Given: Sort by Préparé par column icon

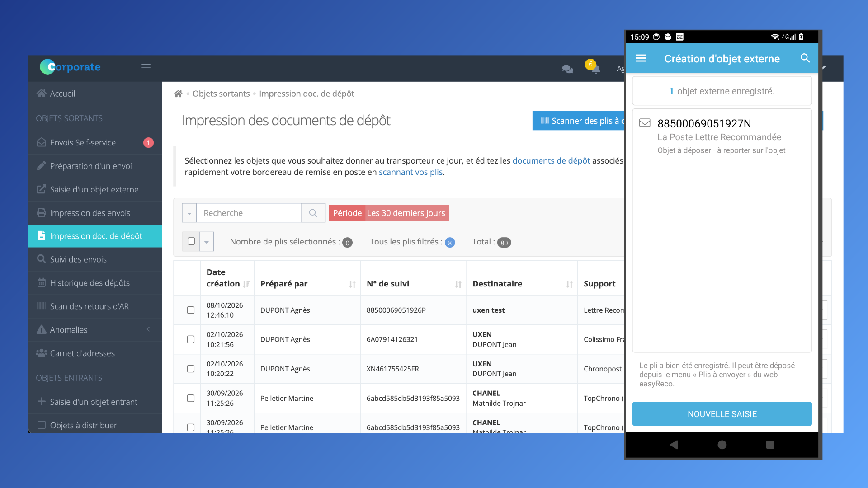Looking at the screenshot, I should [x=352, y=284].
